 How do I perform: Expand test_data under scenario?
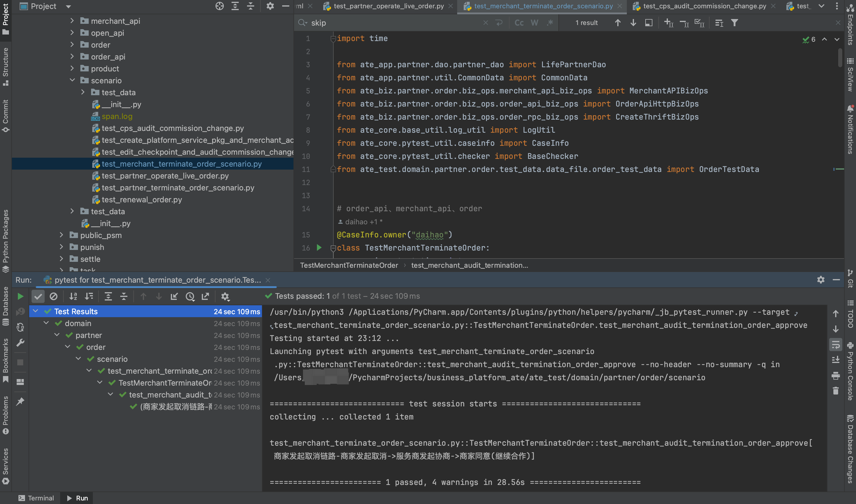click(83, 92)
